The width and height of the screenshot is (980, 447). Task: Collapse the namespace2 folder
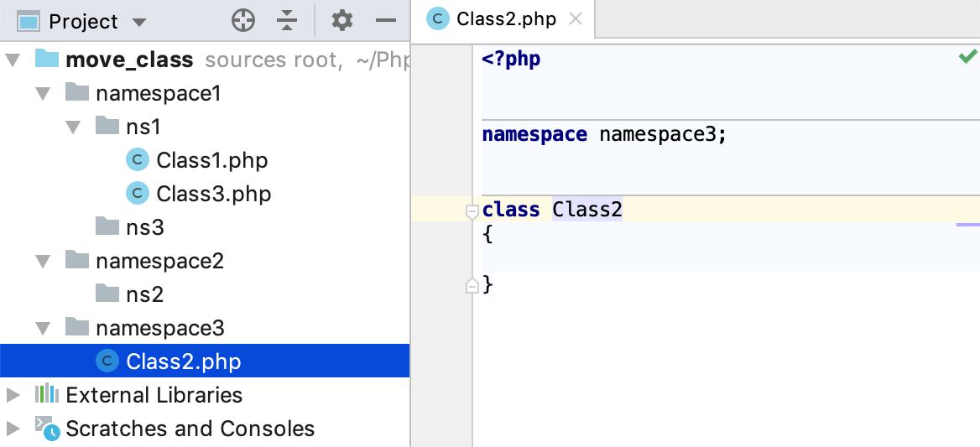click(43, 261)
